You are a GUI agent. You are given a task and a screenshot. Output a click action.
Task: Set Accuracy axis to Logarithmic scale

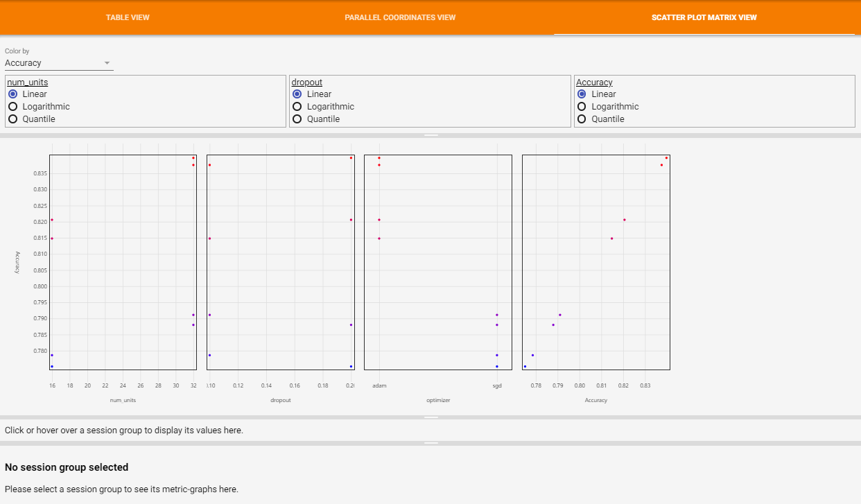(582, 106)
